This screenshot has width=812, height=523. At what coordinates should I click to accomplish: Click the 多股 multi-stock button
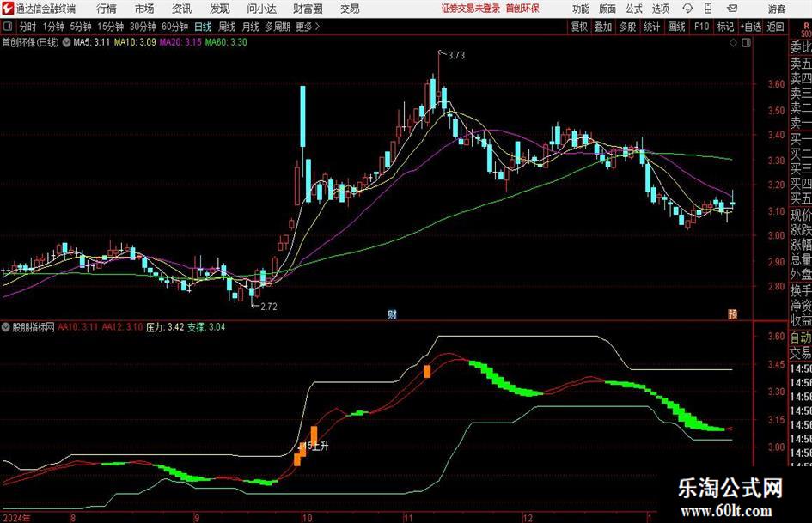[x=627, y=27]
